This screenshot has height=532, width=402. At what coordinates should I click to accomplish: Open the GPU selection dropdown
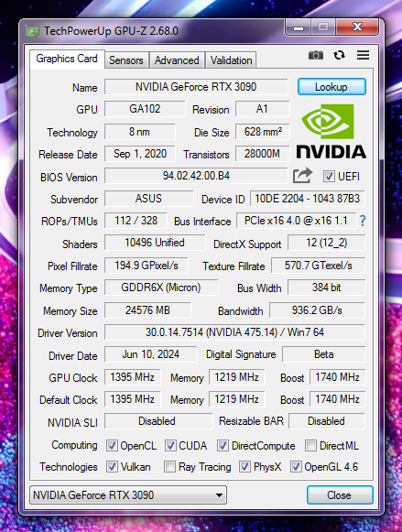[128, 495]
